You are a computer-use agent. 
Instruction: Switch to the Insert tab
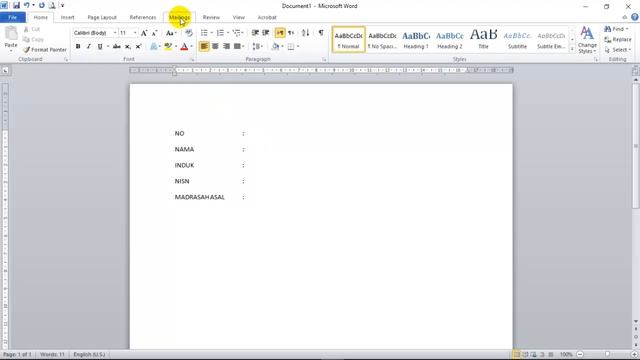[67, 17]
